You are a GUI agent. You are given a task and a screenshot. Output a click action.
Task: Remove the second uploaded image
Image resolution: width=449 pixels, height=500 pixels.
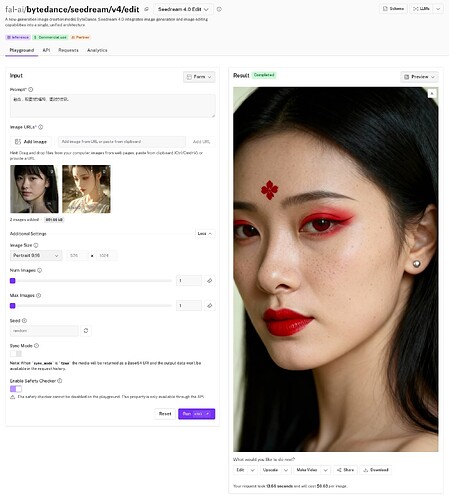(x=104, y=171)
